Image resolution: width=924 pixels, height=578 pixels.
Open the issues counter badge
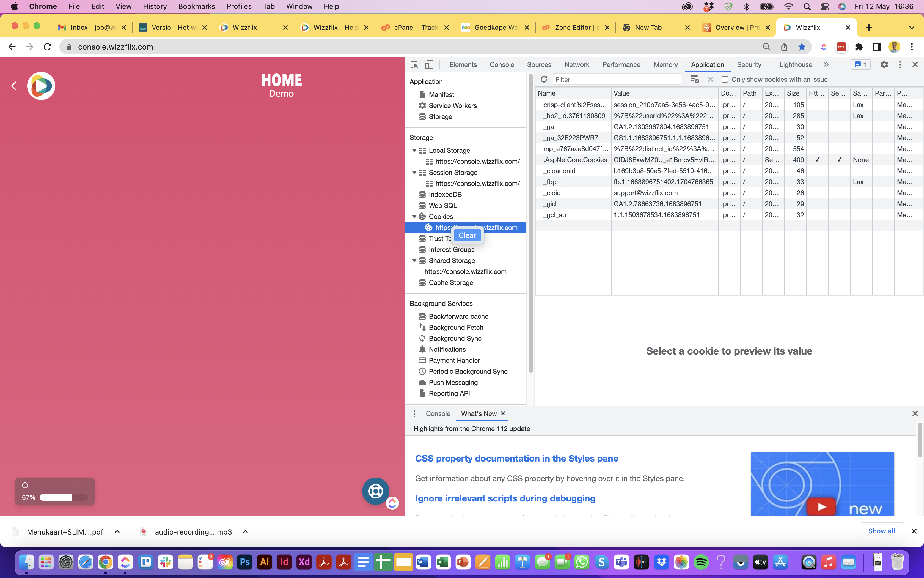click(861, 65)
